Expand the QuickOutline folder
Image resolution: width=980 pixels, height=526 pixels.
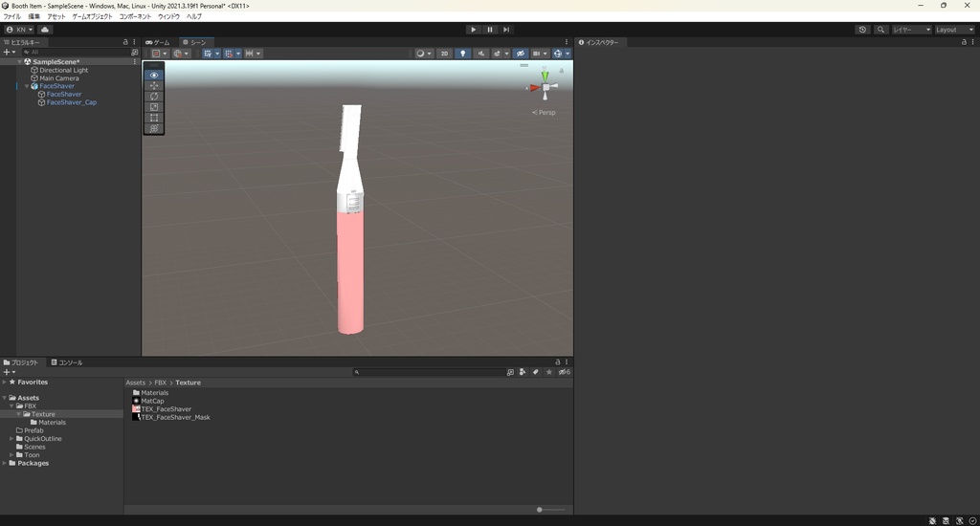coord(11,439)
